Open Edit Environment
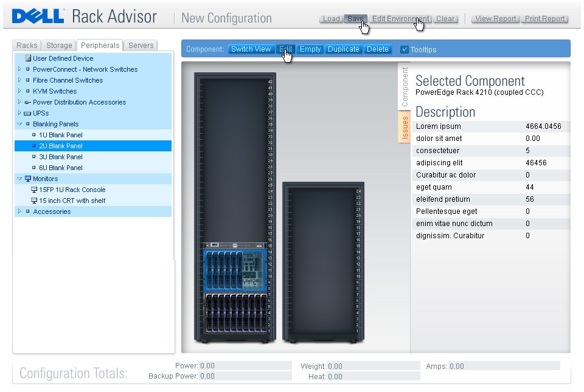The width and height of the screenshot is (584, 392). [400, 19]
